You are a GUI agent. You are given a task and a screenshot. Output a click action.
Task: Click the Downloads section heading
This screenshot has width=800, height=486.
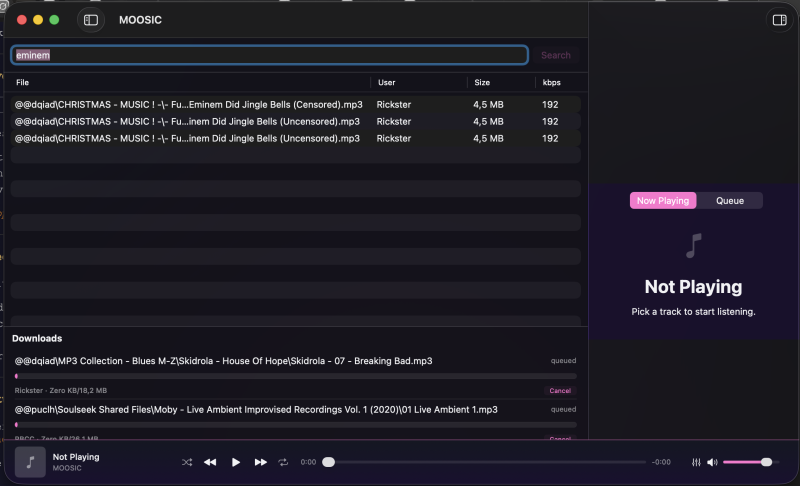tap(37, 339)
